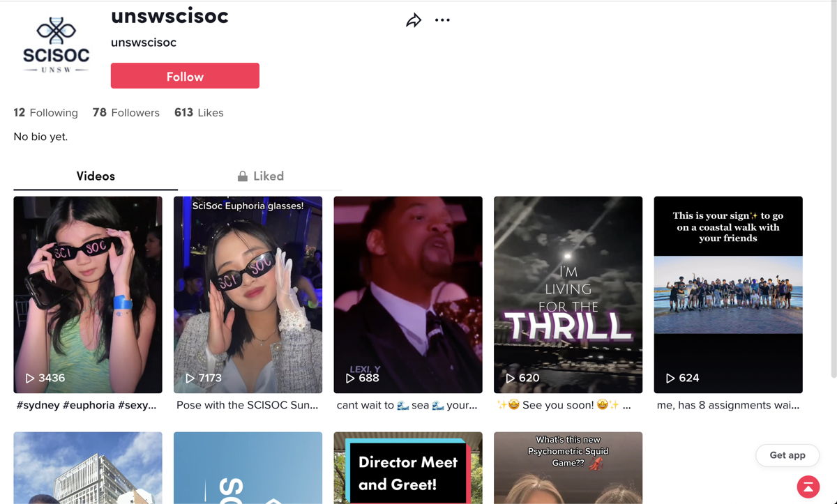
Task: Click the Get app button
Action: click(x=787, y=455)
